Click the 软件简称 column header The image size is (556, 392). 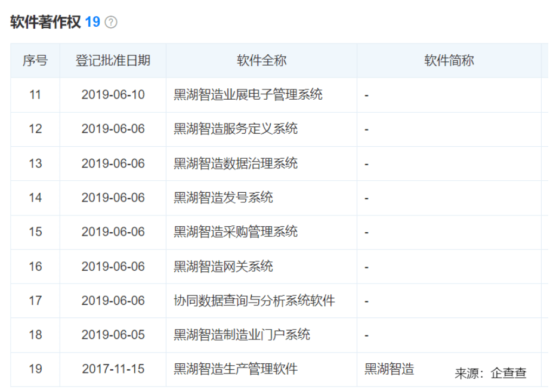click(449, 60)
